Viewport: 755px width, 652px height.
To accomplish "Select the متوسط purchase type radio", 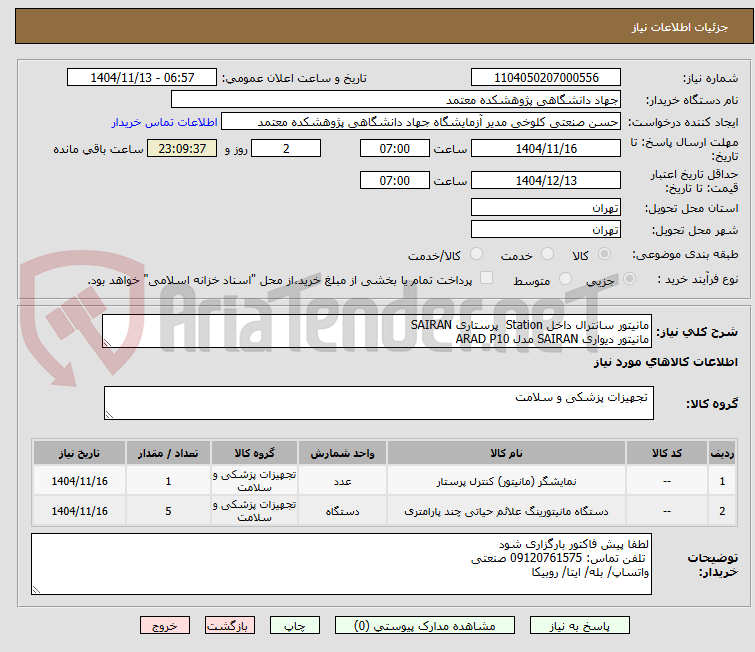I will [x=565, y=278].
